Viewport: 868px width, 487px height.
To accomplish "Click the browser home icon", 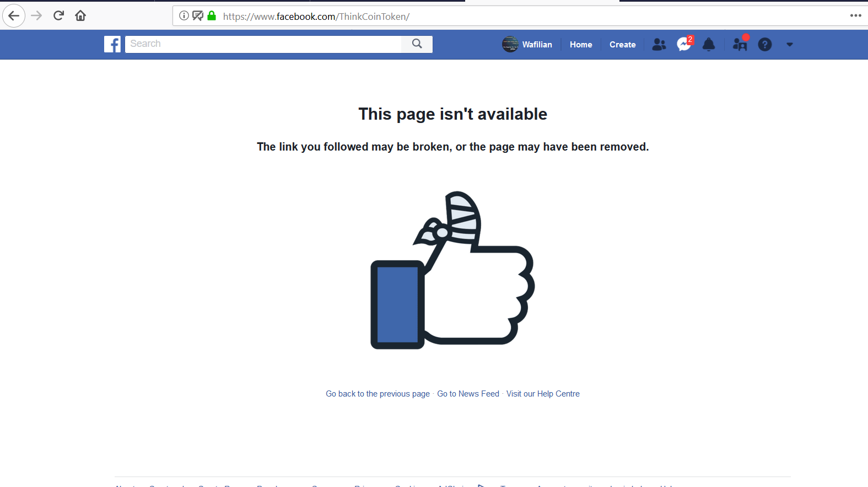I will point(80,15).
